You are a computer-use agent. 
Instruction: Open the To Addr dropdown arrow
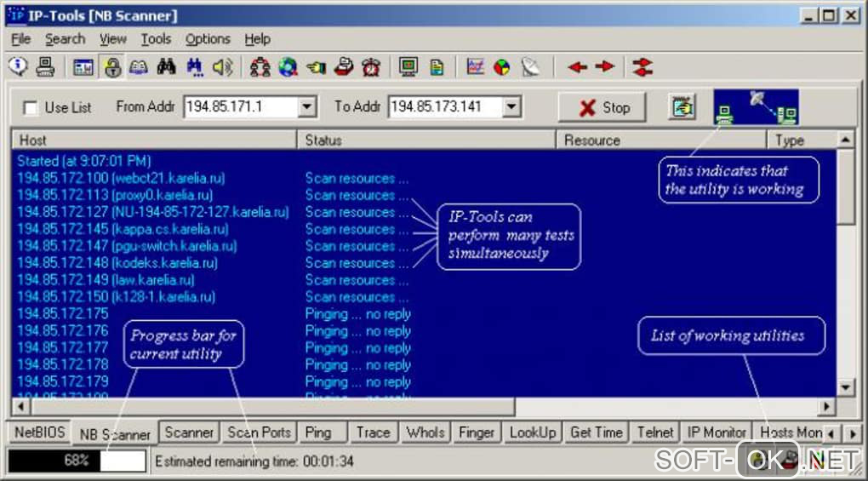click(x=511, y=106)
